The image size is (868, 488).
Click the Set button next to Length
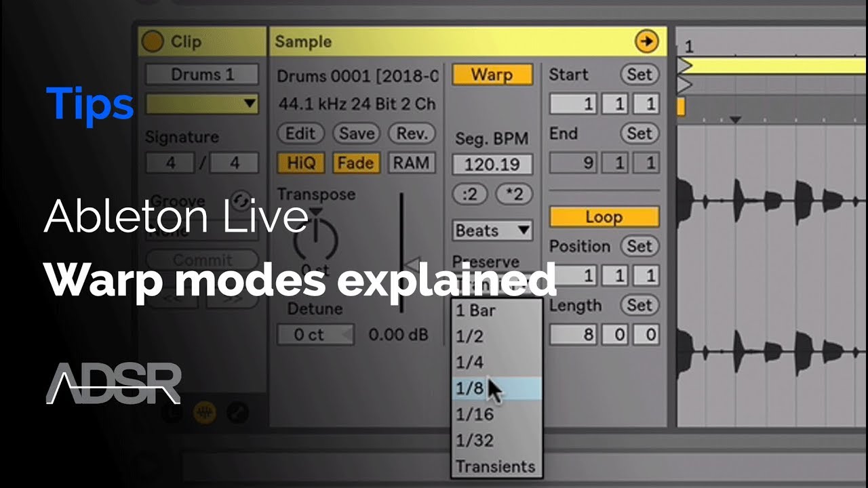click(639, 305)
